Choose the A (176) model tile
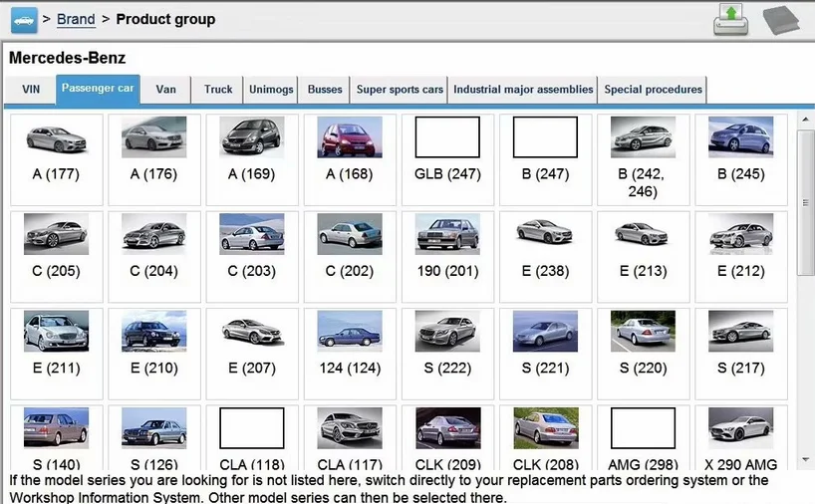 point(153,159)
